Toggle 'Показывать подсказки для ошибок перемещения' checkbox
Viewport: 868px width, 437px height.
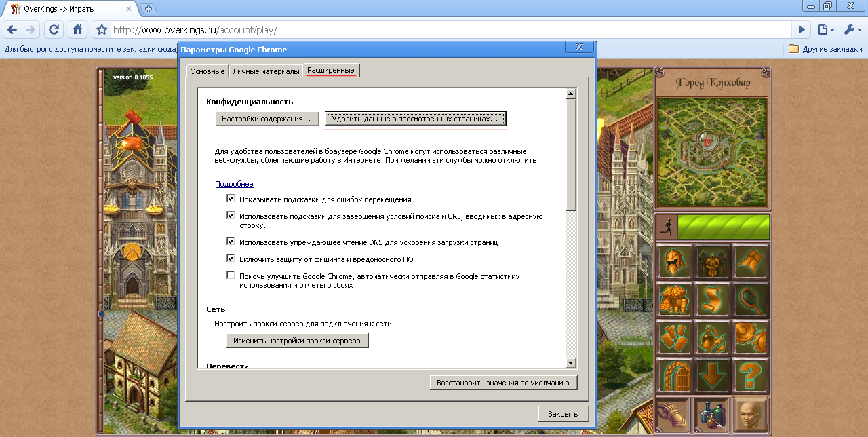click(231, 199)
